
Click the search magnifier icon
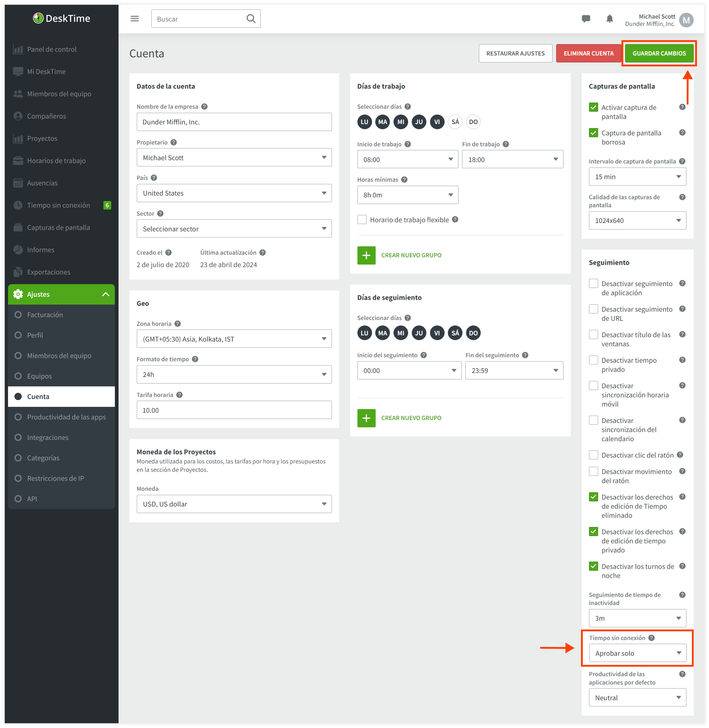tap(251, 19)
